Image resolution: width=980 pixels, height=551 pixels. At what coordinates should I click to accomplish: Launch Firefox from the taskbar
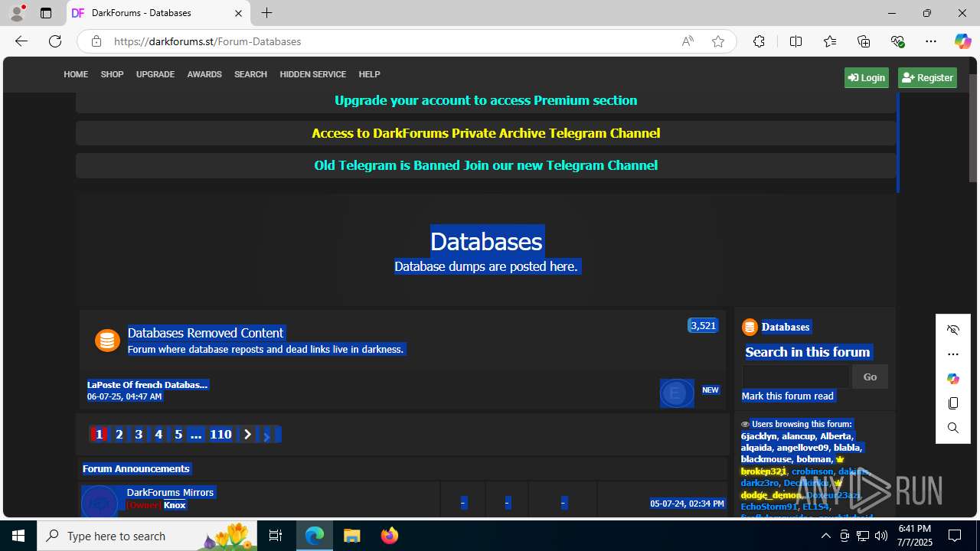[x=390, y=536]
